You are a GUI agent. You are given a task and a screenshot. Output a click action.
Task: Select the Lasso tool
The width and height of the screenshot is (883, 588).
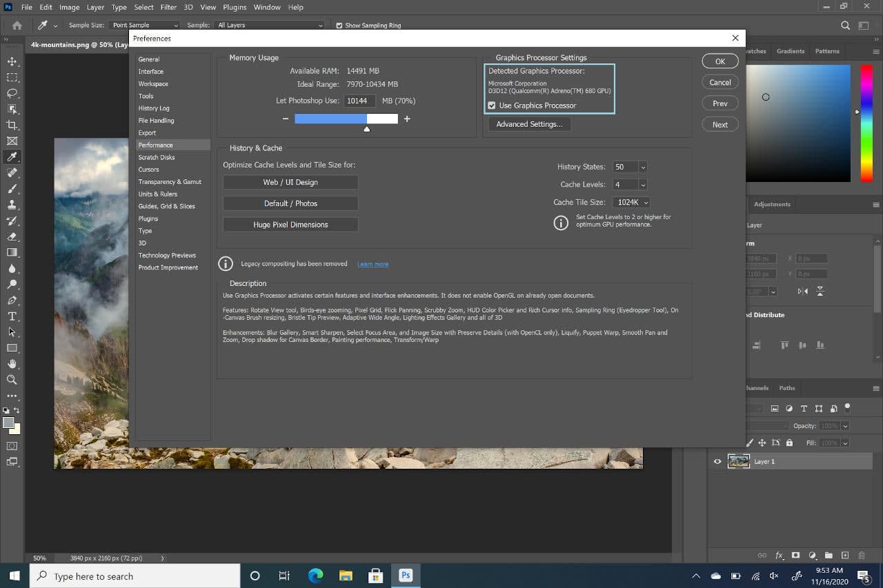12,93
